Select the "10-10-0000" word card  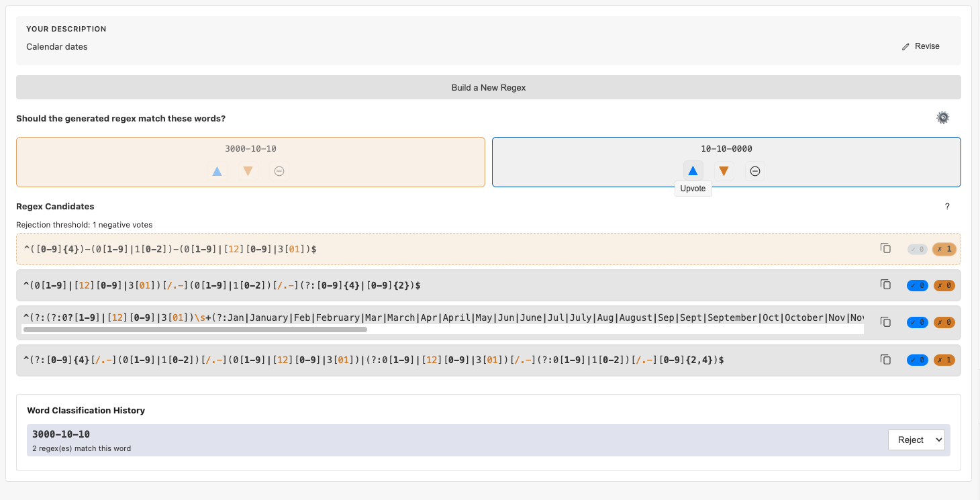[726, 148]
